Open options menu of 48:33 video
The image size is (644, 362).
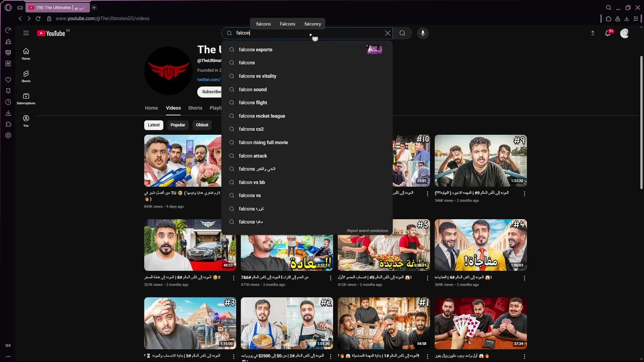click(x=233, y=278)
